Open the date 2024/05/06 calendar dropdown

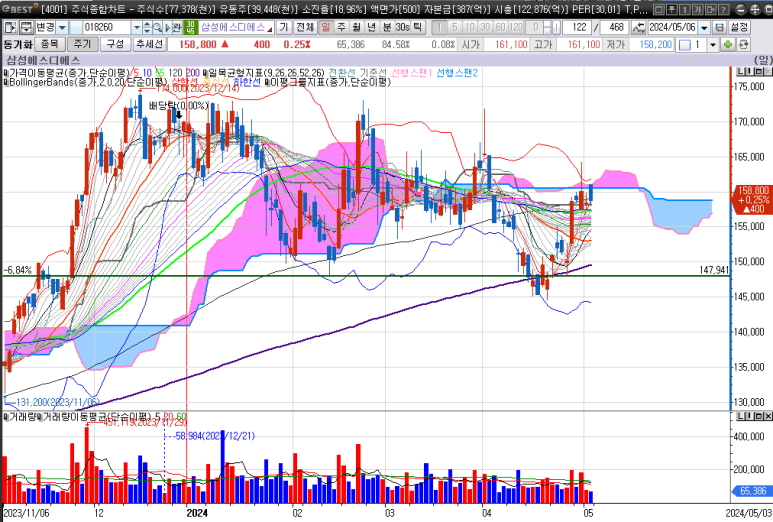704,27
